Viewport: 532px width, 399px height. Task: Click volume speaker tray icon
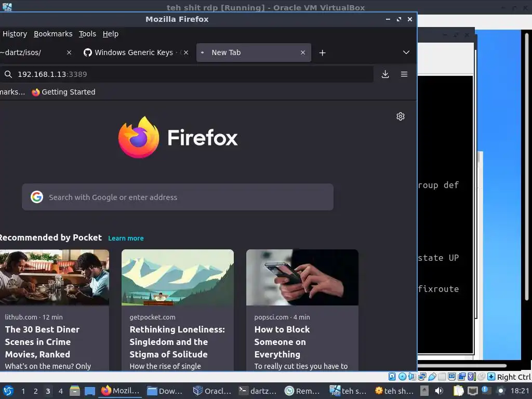439,391
